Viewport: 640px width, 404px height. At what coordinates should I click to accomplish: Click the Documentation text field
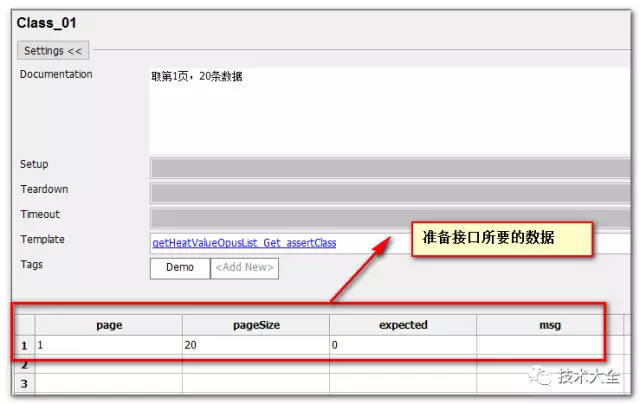[390, 110]
